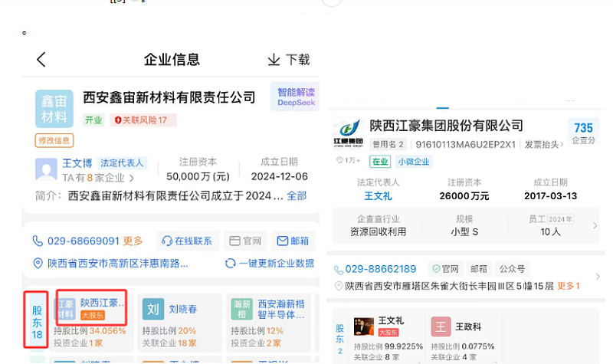Open 西安瀚薪楷智半导体 shareholder

pos(281,310)
